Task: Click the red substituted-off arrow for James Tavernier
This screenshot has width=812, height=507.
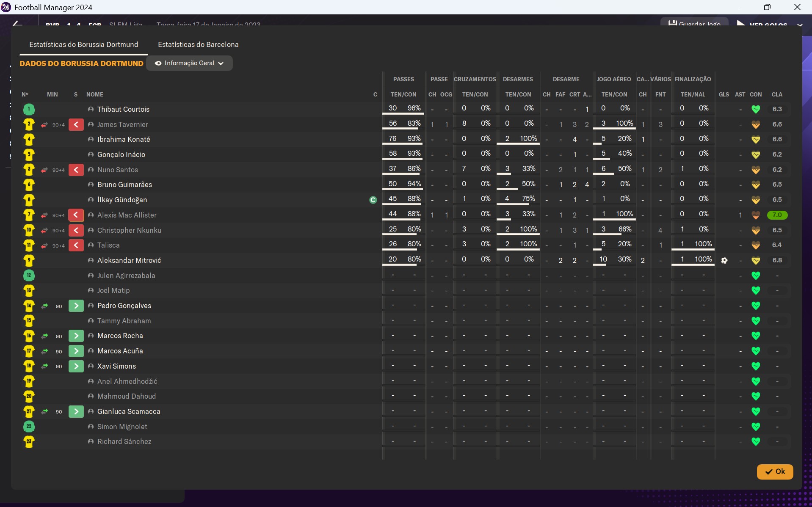Action: click(x=76, y=125)
